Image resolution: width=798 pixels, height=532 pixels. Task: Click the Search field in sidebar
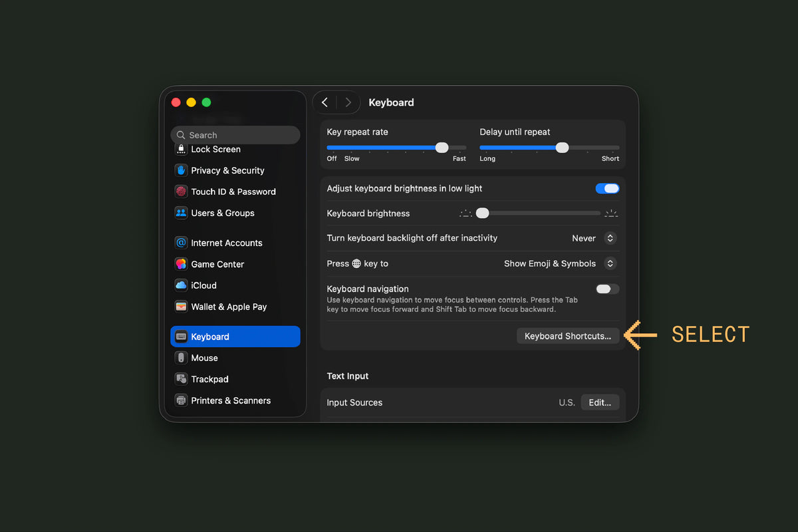click(235, 135)
